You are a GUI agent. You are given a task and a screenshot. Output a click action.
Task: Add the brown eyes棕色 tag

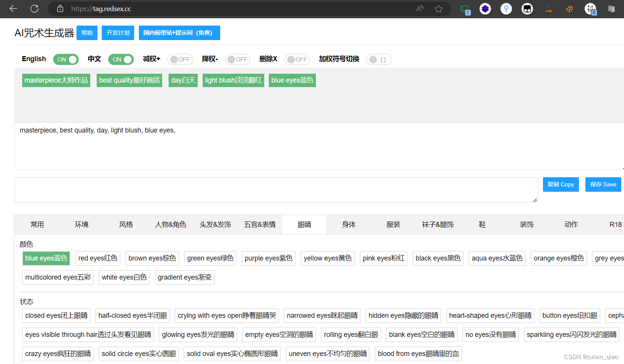[x=152, y=258]
